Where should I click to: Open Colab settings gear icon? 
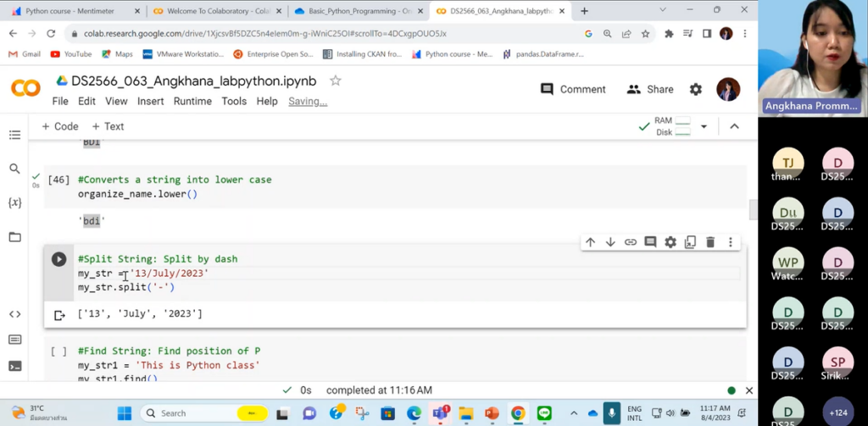tap(695, 89)
